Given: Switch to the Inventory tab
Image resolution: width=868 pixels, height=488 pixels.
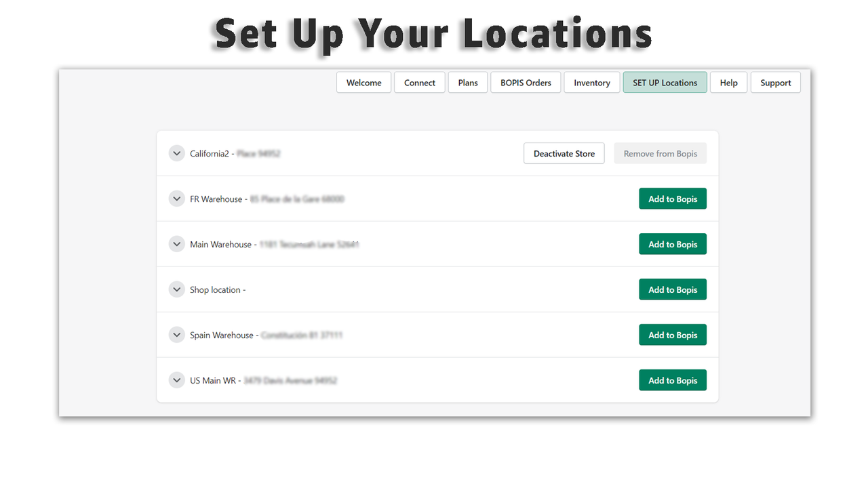Looking at the screenshot, I should (x=591, y=82).
